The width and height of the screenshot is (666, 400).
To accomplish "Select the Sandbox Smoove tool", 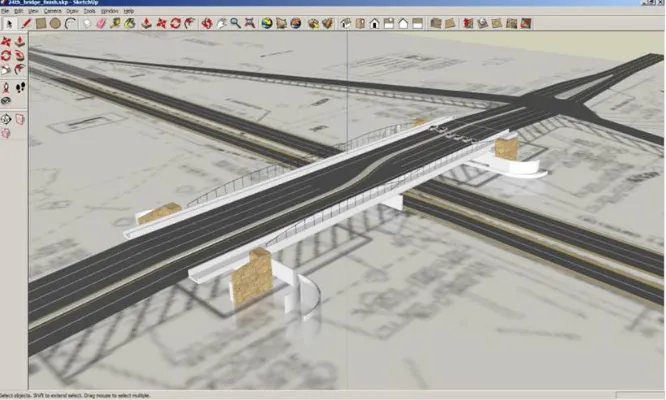I will pyautogui.click(x=468, y=24).
